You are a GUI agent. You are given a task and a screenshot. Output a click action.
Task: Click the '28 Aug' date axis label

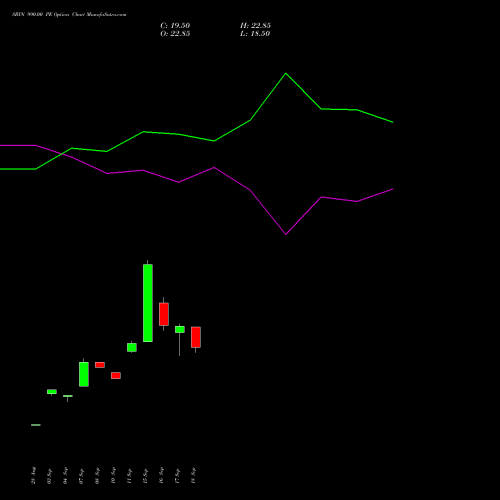click(33, 476)
